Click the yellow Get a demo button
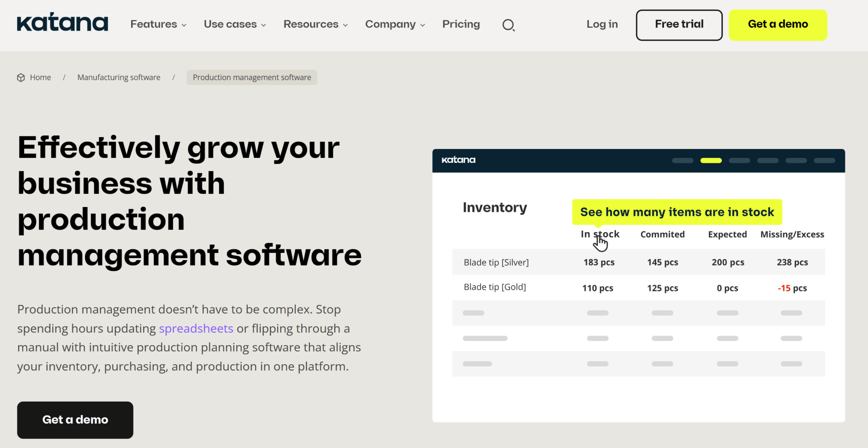 click(778, 25)
